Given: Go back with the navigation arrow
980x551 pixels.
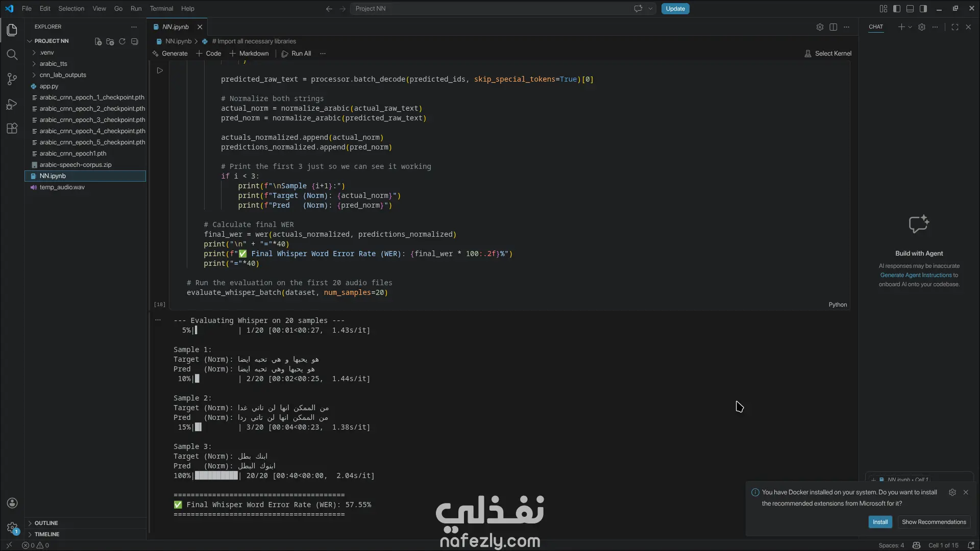Looking at the screenshot, I should [329, 9].
